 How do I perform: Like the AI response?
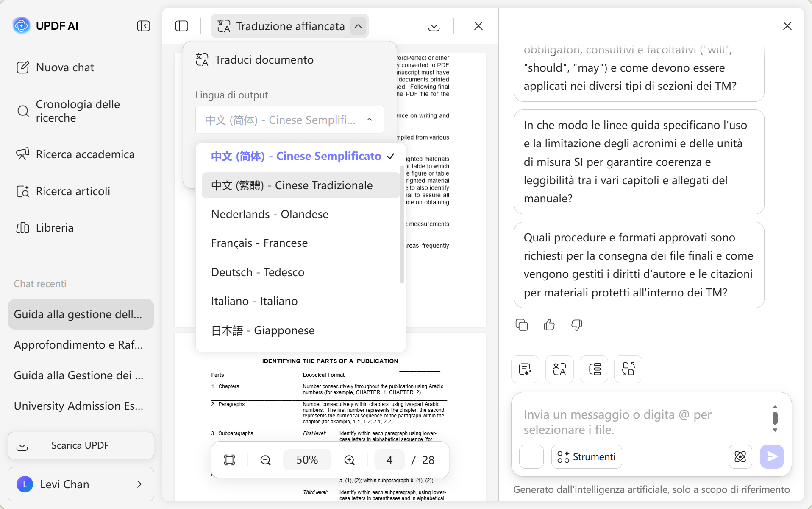[x=549, y=325]
